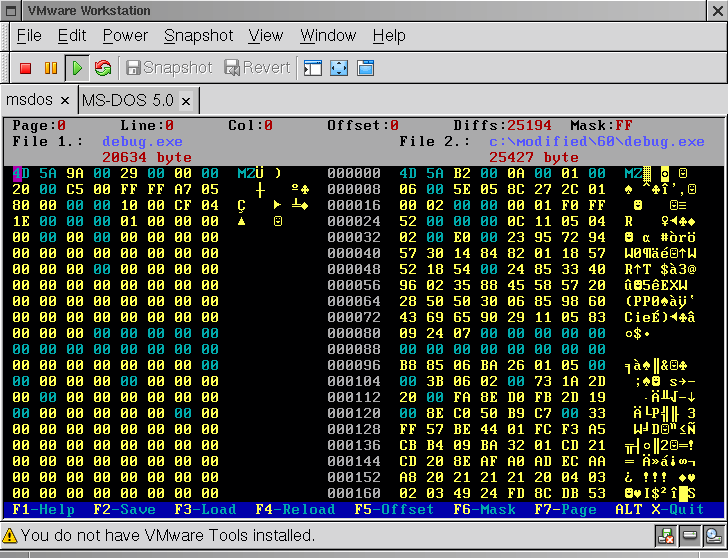This screenshot has height=558, width=728.
Task: Click the Mask value FF
Action: 624,125
